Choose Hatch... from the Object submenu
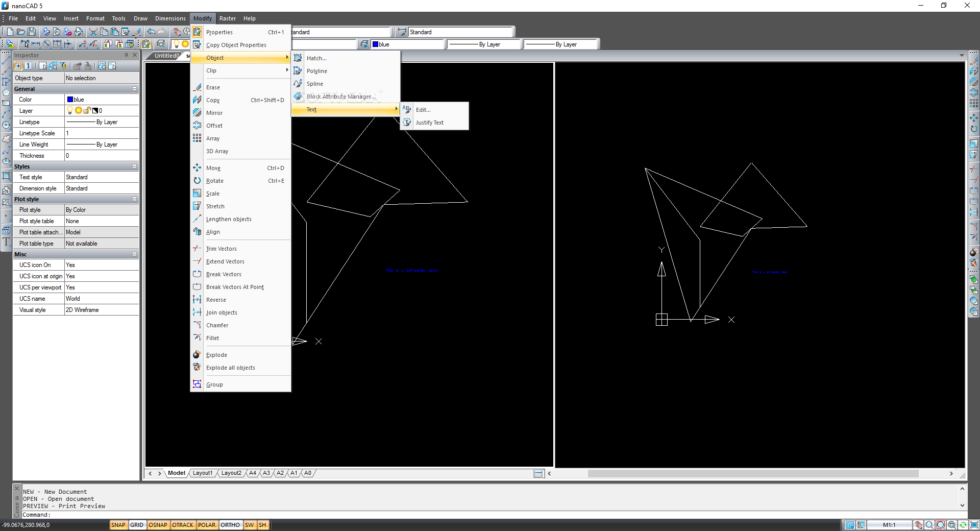 pos(346,58)
